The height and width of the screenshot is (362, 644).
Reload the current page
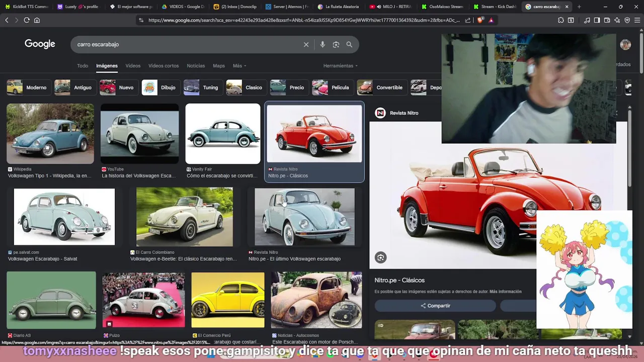[27, 20]
